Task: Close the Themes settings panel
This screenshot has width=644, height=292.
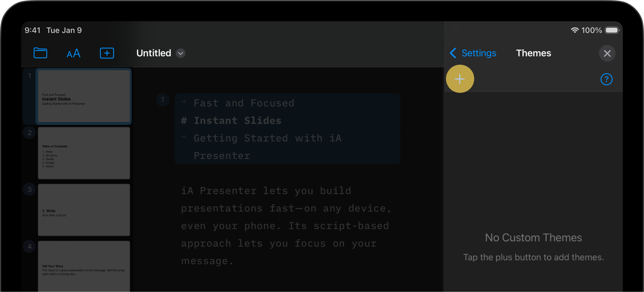Action: [x=607, y=53]
